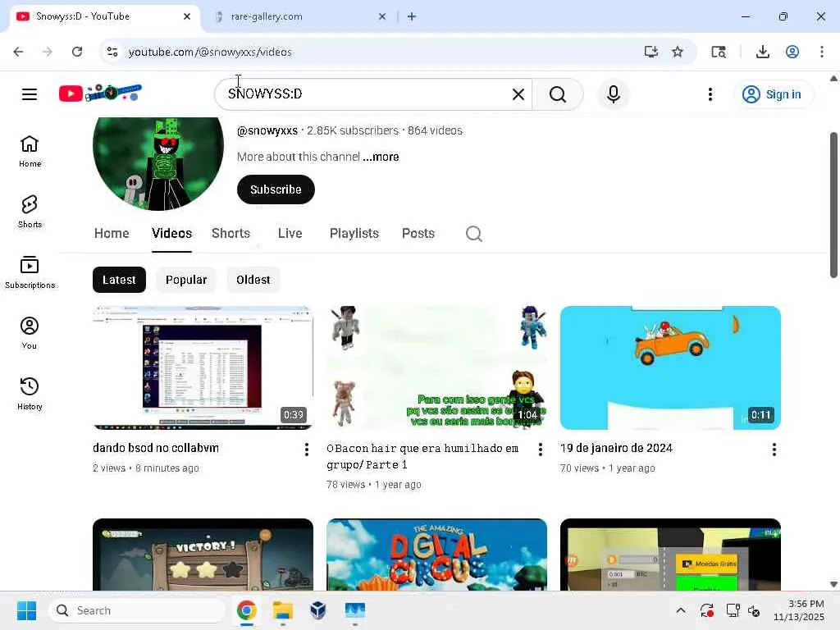Viewport: 840px width, 630px height.
Task: Open Subscriptions in the sidebar
Action: point(30,272)
